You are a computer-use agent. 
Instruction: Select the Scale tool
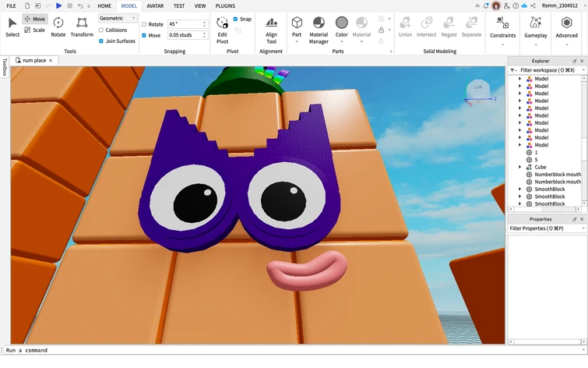point(33,30)
